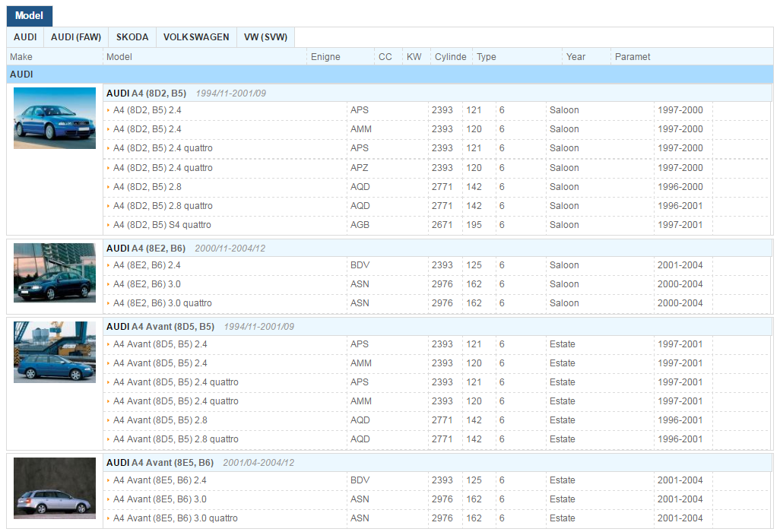The height and width of the screenshot is (532, 780).
Task: Click the KW column header
Action: pyautogui.click(x=414, y=57)
